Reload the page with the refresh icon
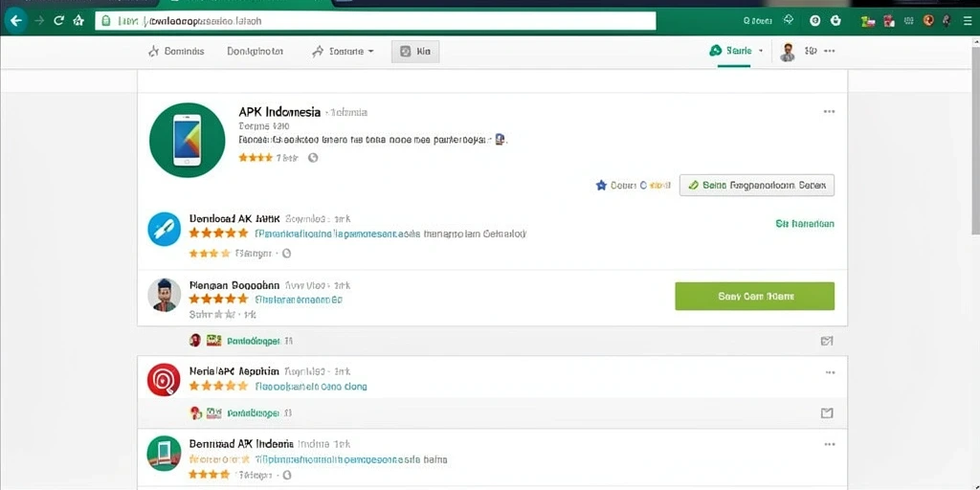Viewport: 980px width, 490px height. pos(58,21)
